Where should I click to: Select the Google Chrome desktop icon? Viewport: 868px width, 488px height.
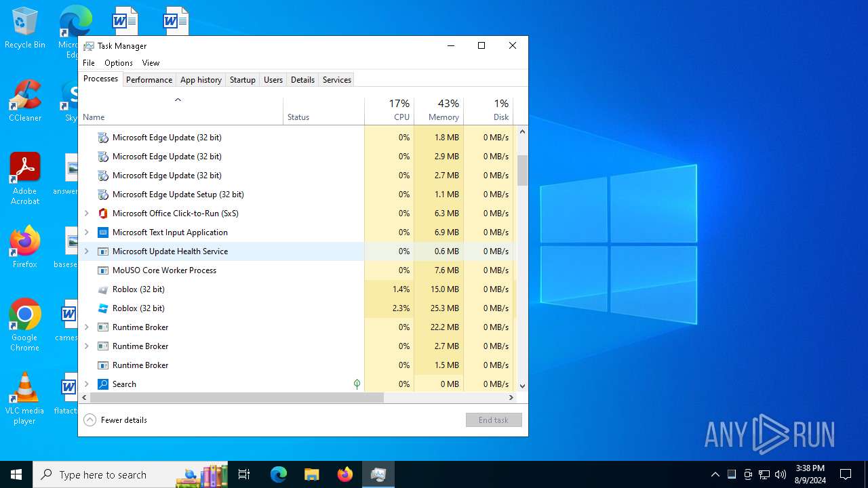click(25, 325)
